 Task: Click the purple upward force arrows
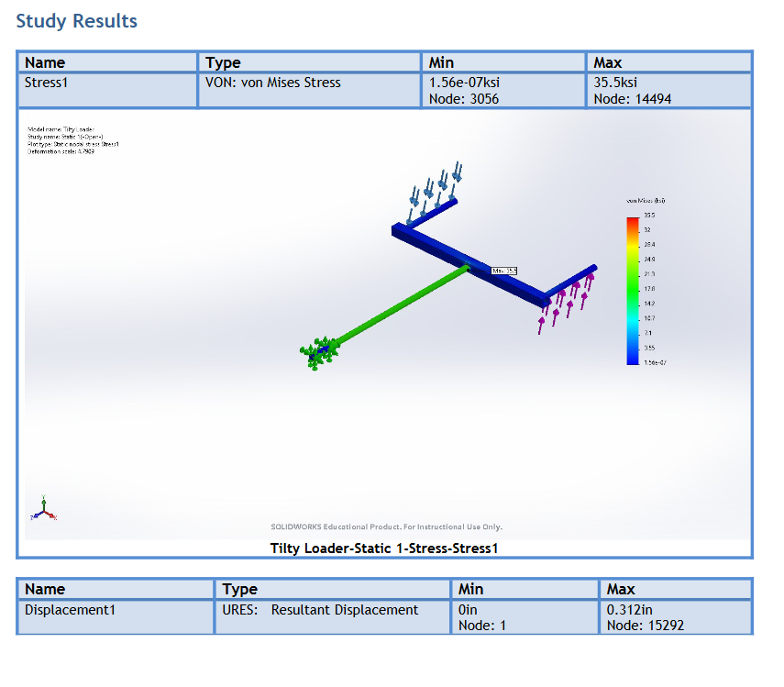coord(566,303)
